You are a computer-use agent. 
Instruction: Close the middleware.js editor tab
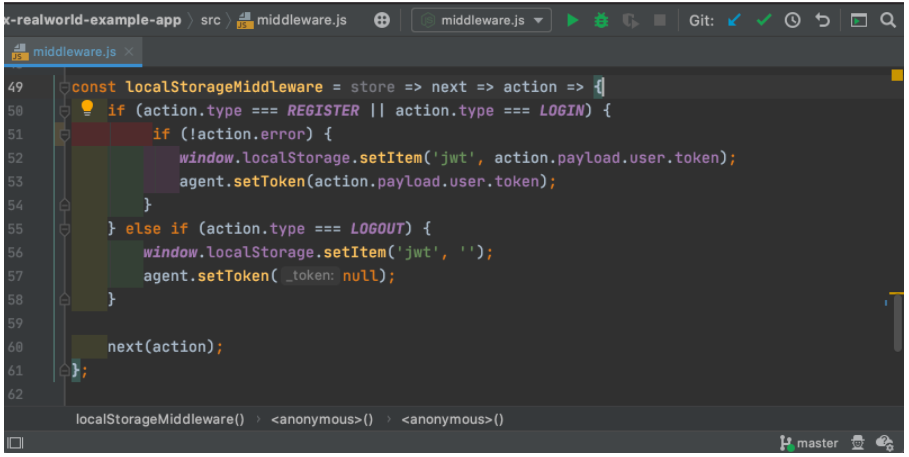pyautogui.click(x=130, y=51)
